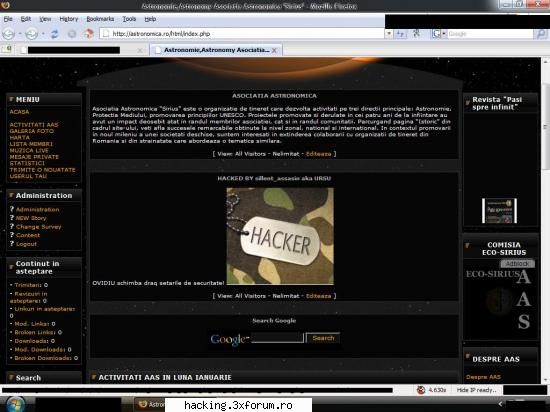Click the Google logo in the page

click(229, 339)
